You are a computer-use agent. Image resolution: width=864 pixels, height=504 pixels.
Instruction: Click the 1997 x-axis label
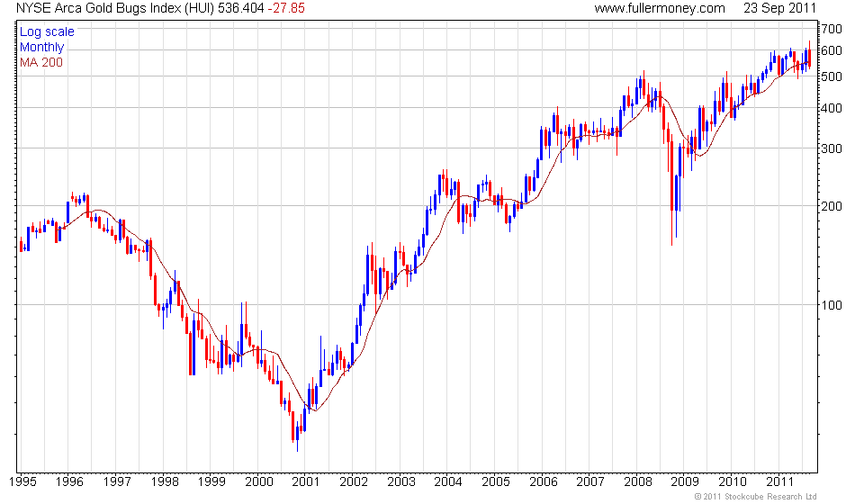click(x=117, y=482)
